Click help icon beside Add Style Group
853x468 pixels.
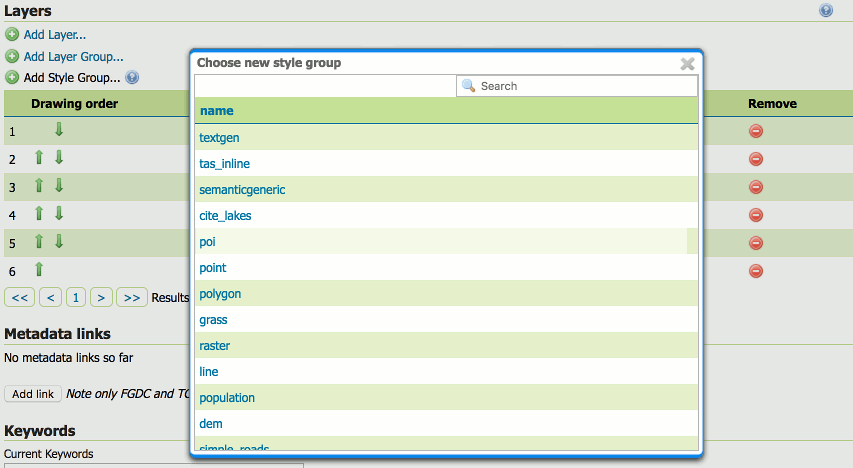[132, 77]
